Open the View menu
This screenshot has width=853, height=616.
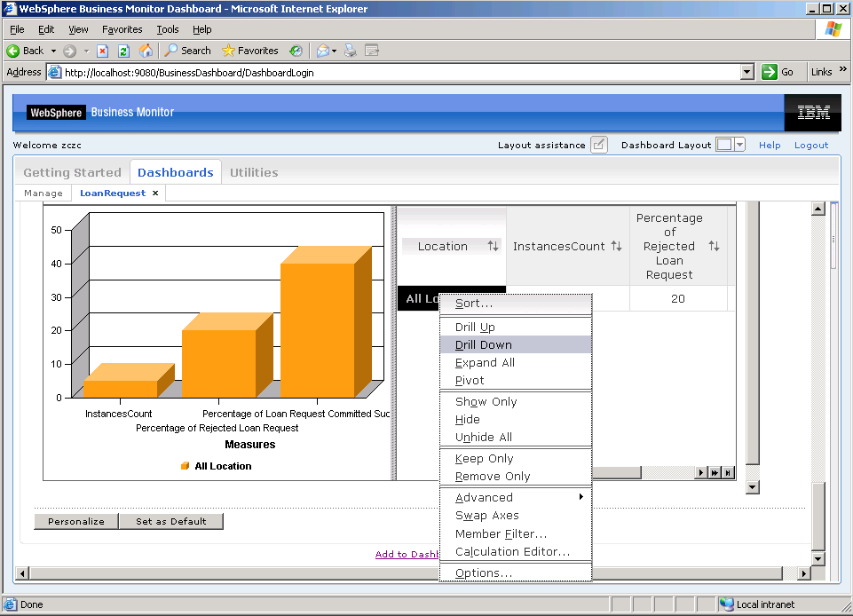click(x=78, y=29)
